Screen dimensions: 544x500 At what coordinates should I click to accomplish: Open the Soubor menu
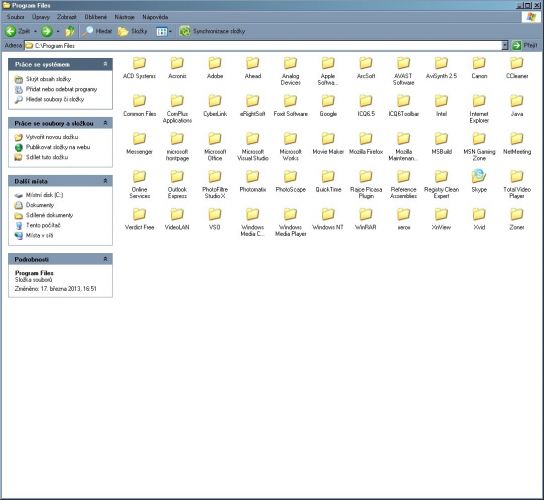(x=15, y=17)
